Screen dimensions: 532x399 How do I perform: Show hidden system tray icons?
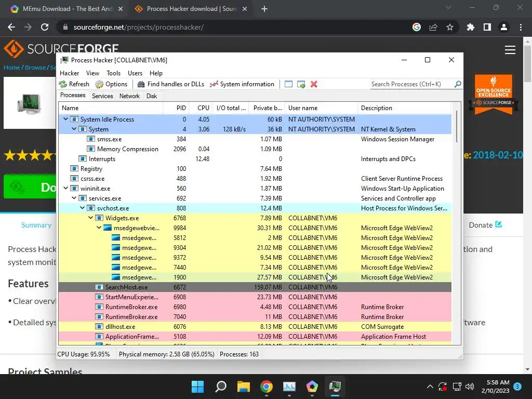[430, 387]
